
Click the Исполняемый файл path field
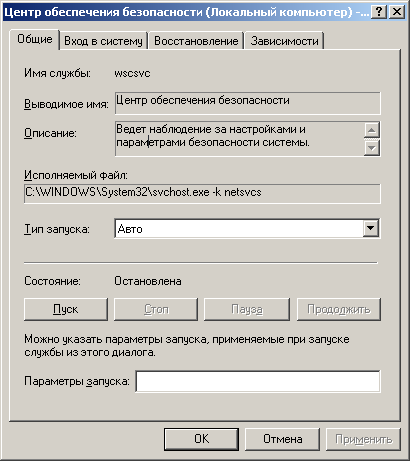202,193
